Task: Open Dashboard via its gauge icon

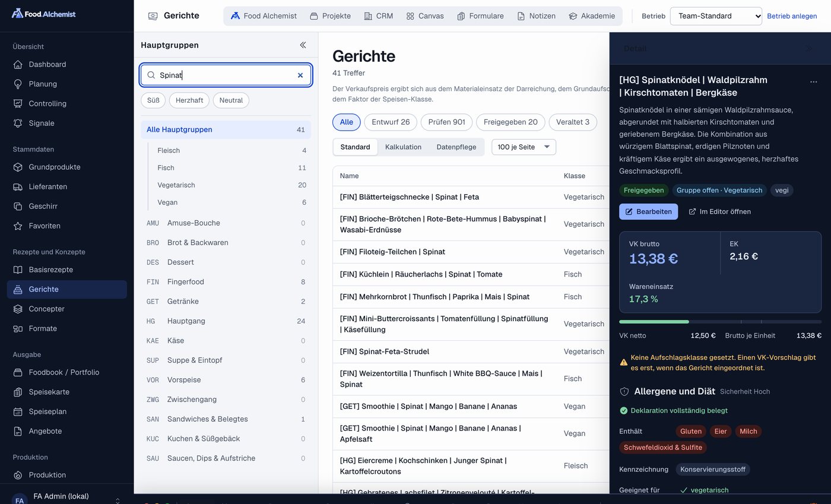Action: tap(18, 64)
